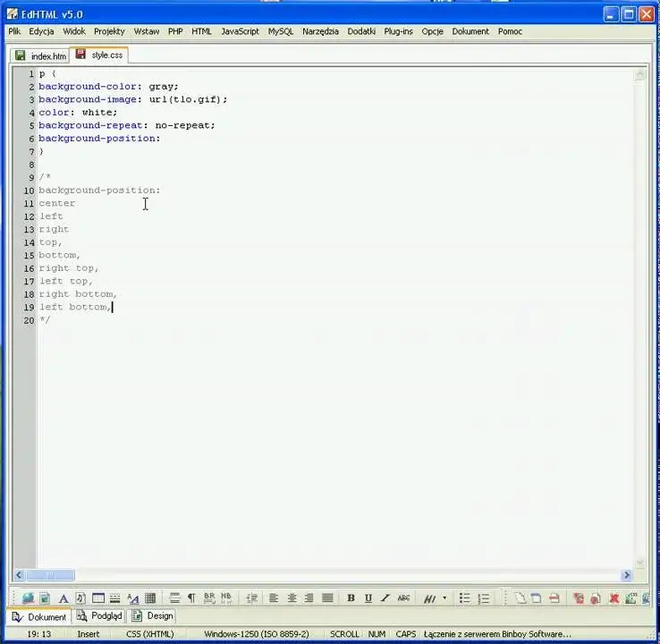
Task: Open the Plik menu
Action: point(14,31)
